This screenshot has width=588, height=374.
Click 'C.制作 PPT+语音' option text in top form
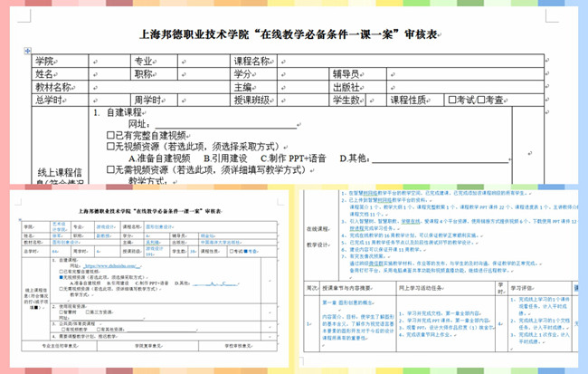(x=294, y=158)
